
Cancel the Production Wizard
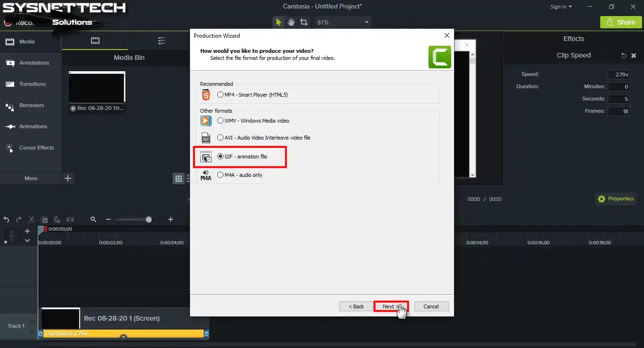click(x=431, y=307)
